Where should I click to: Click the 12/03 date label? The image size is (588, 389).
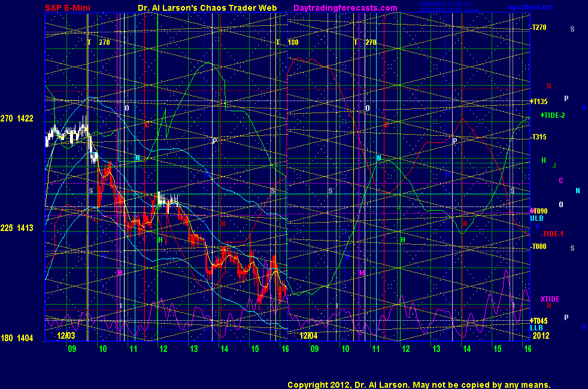point(66,335)
